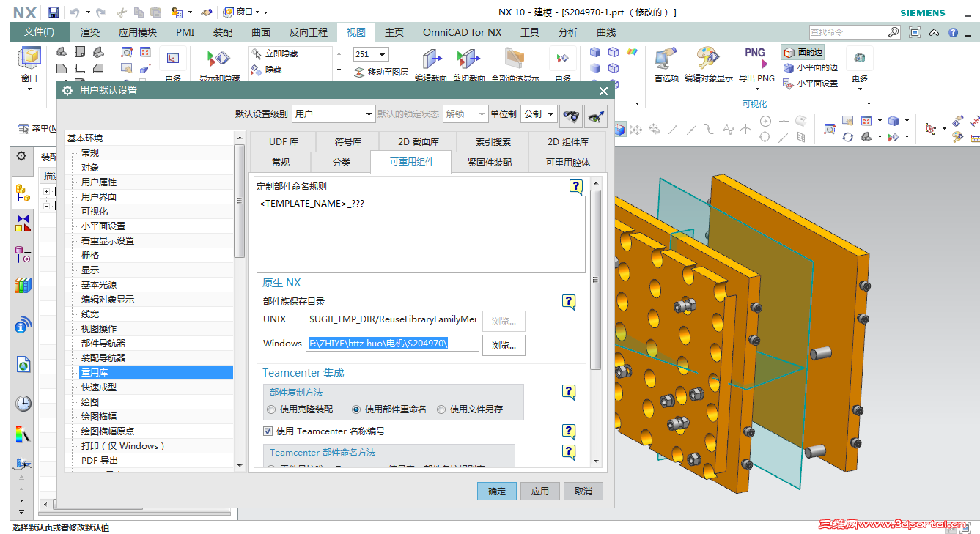Click the help icon beside 定制部件命名规则
The height and width of the screenshot is (534, 980).
[576, 187]
